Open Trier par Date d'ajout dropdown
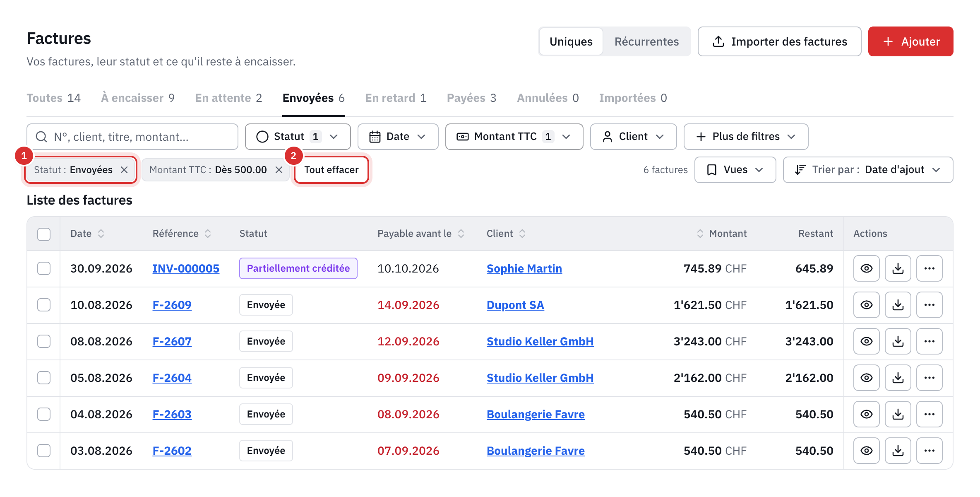The height and width of the screenshot is (497, 980). [x=868, y=170]
